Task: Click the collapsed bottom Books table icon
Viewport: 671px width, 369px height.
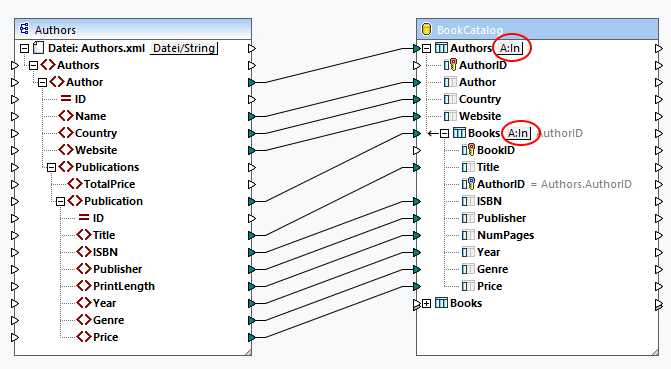Action: tap(441, 303)
